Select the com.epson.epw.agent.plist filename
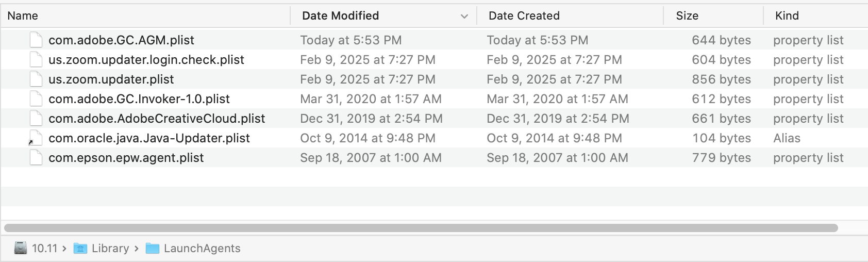868x262 pixels. point(126,158)
